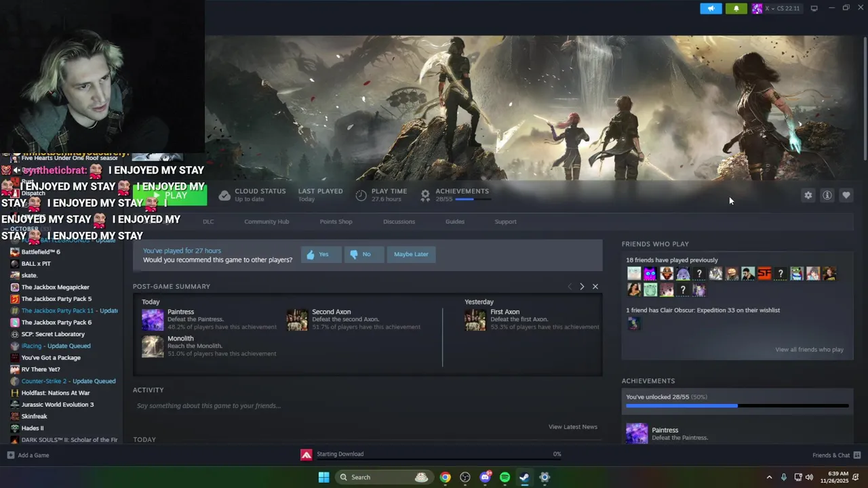Open the Windows Start menu
This screenshot has height=488, width=868.
tap(323, 477)
